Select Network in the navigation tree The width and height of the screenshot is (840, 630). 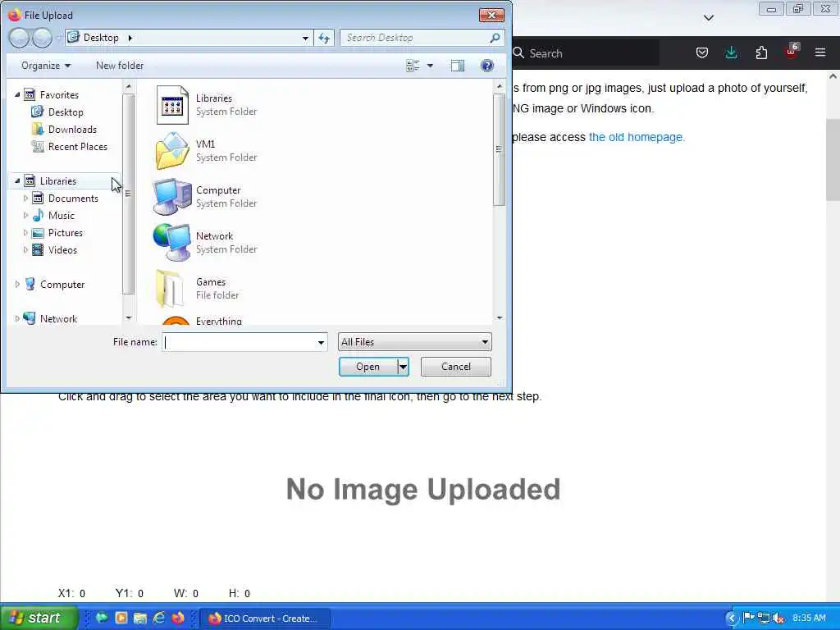58,319
